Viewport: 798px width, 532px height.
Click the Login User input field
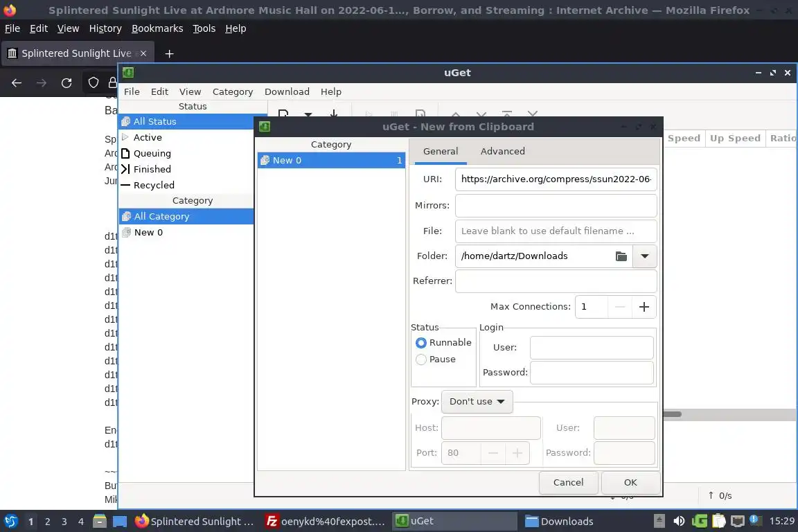tap(592, 348)
